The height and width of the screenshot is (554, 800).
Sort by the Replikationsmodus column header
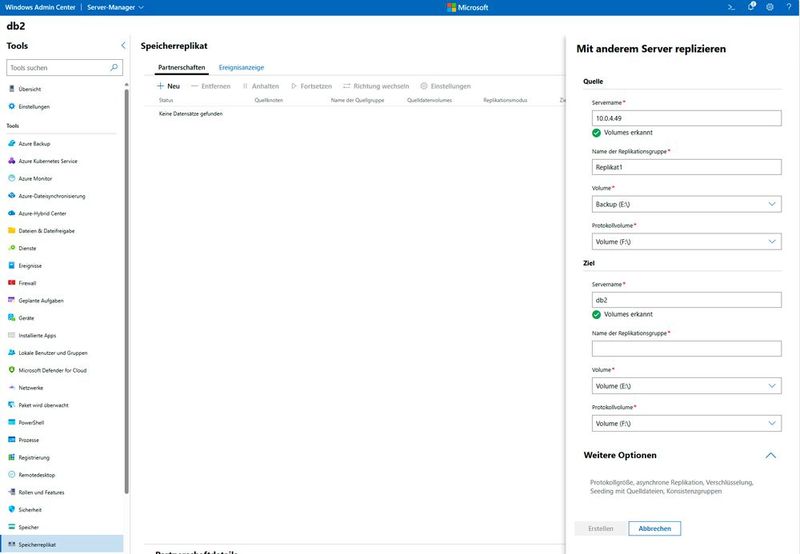[x=505, y=100]
